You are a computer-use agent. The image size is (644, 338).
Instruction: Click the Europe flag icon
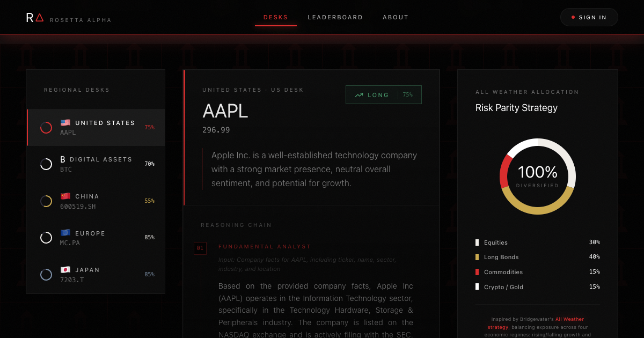(x=65, y=233)
